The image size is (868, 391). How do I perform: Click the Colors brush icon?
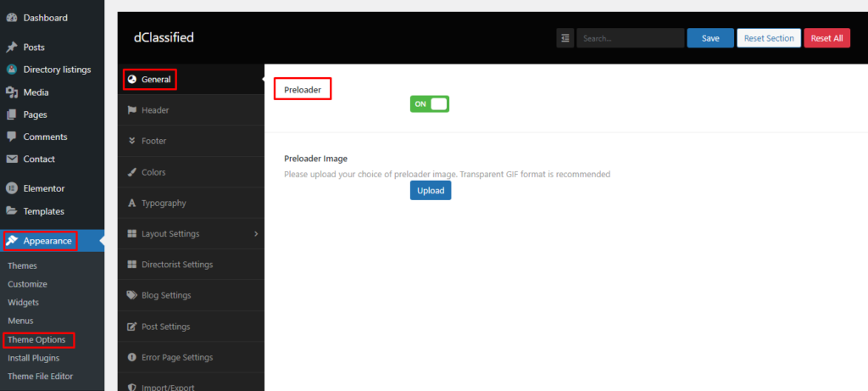click(131, 172)
